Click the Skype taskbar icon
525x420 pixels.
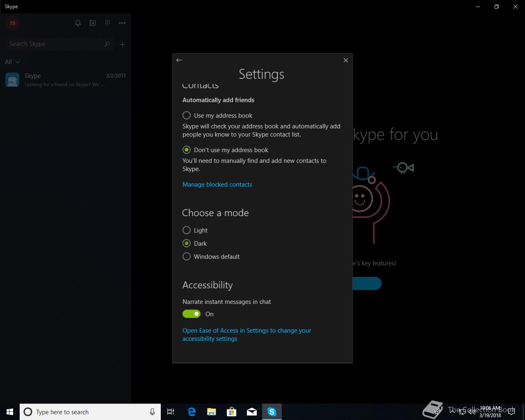[x=272, y=412]
